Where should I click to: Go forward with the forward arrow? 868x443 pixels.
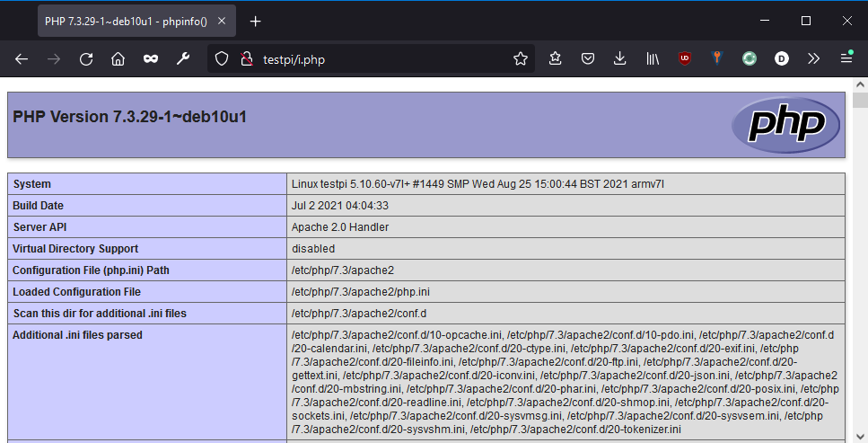[54, 58]
